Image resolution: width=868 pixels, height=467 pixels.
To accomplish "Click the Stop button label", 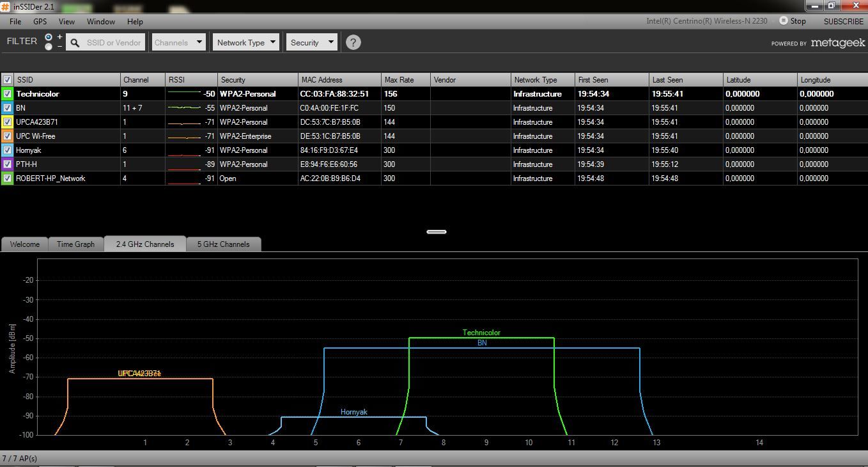I will pos(798,21).
